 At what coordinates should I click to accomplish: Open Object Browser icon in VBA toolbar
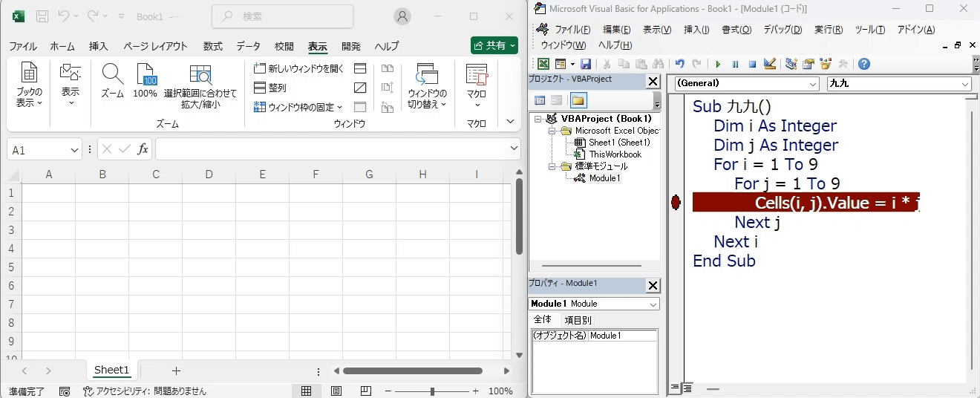pyautogui.click(x=826, y=64)
